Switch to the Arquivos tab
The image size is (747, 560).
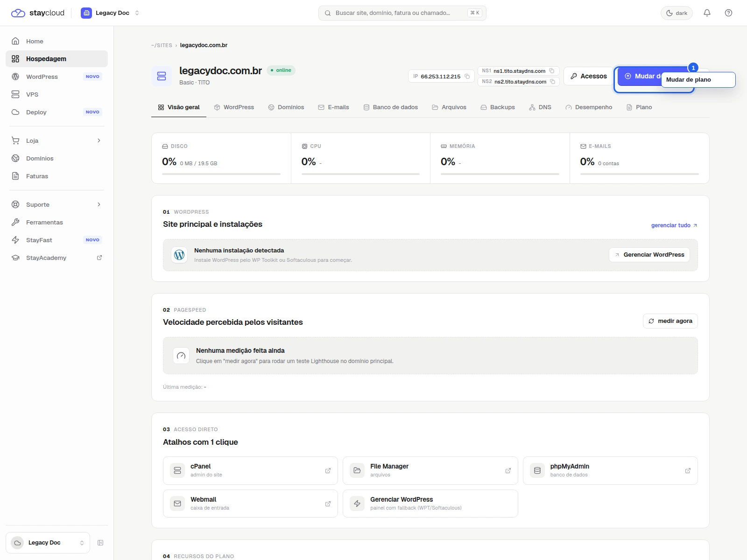pos(449,107)
